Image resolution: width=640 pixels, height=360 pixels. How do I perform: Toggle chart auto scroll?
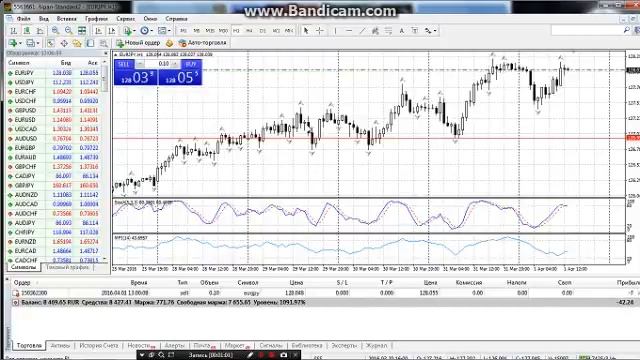(98, 31)
